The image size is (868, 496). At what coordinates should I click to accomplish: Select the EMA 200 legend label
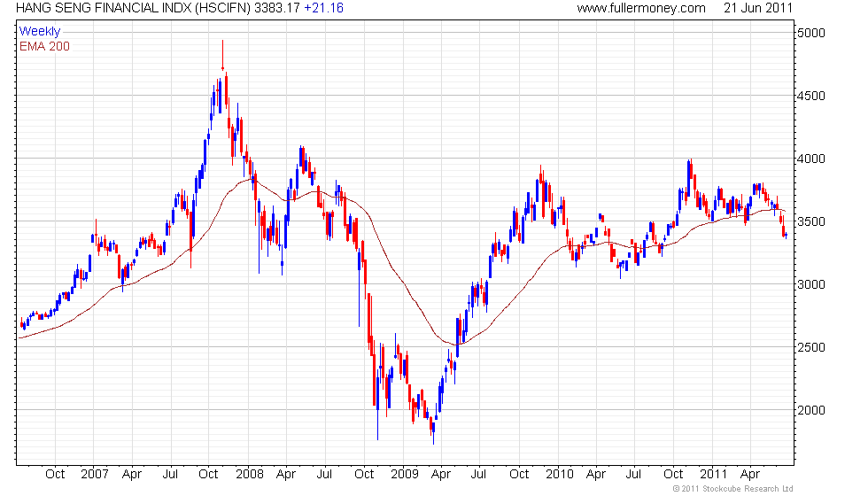click(44, 46)
